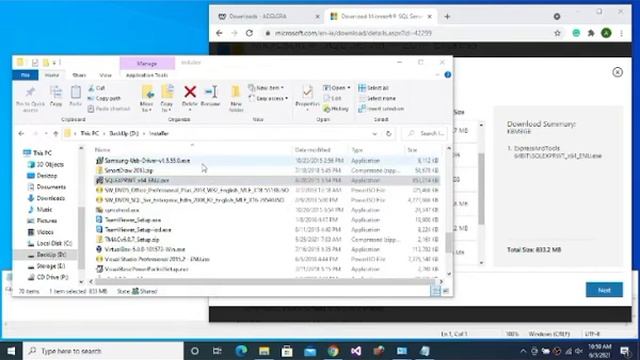Click BackUp (D:) in the address breadcrumb
Viewport: 640px width, 360px height.
[124, 133]
